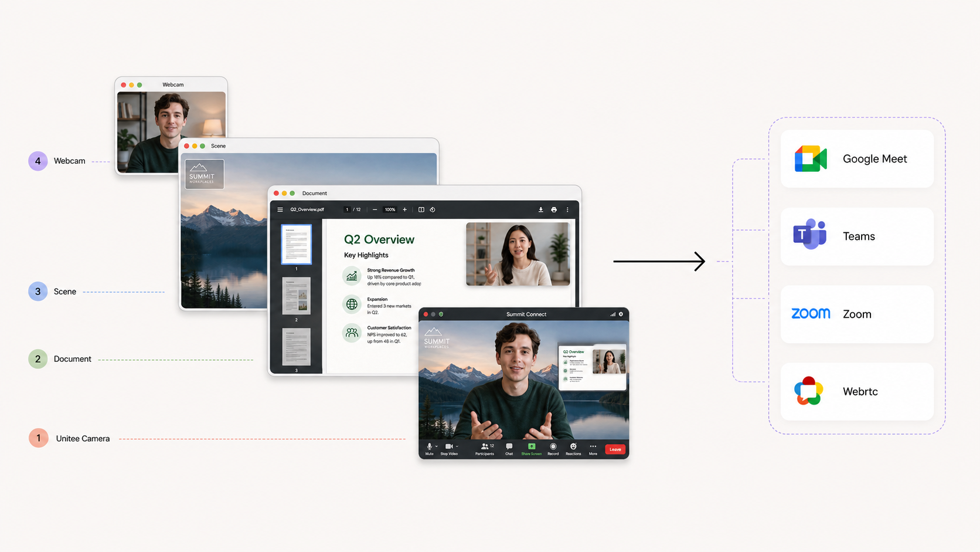Select page 3 thumbnail in Document sidebar
The image size is (980, 552).
click(296, 347)
